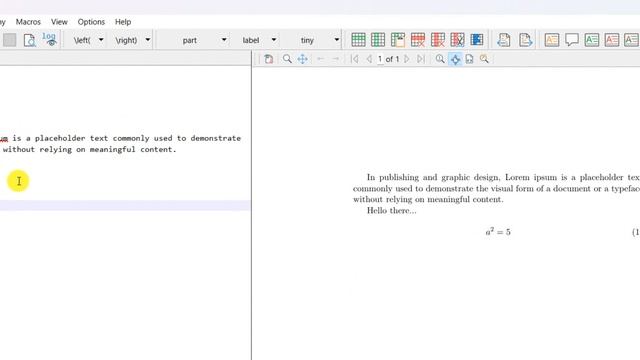Image resolution: width=640 pixels, height=360 pixels.
Task: Click the Paste Column table icon
Action: coord(398,40)
